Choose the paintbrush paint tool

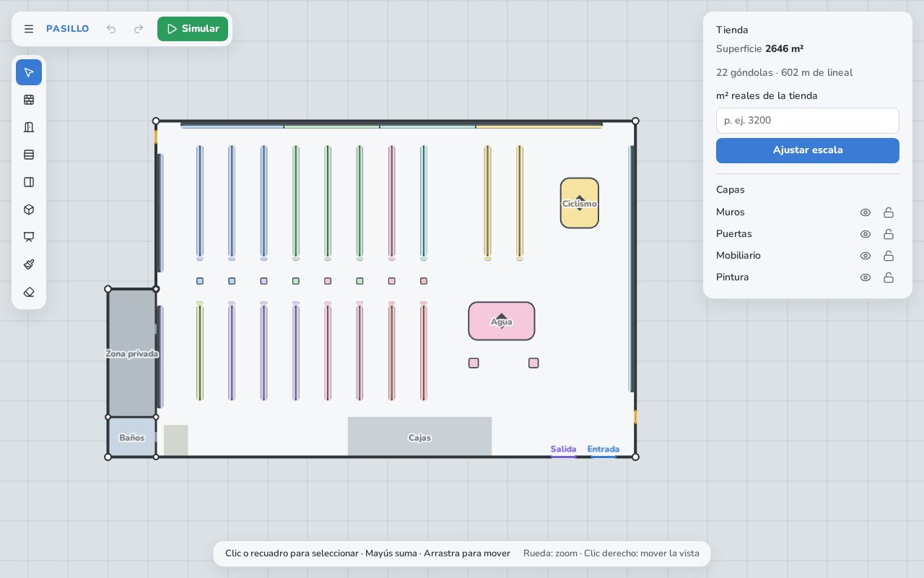pyautogui.click(x=29, y=264)
